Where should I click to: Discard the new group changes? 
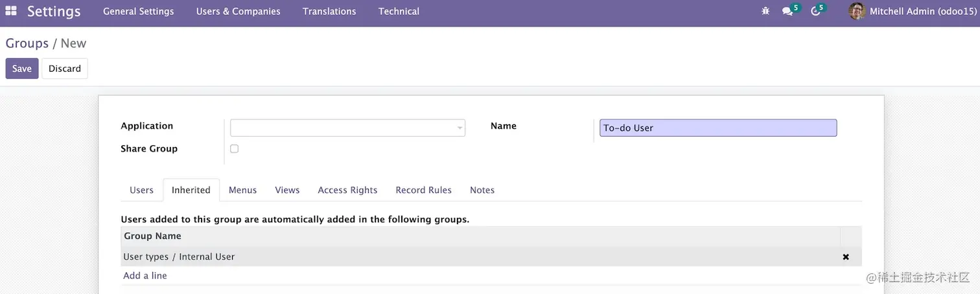pos(65,69)
